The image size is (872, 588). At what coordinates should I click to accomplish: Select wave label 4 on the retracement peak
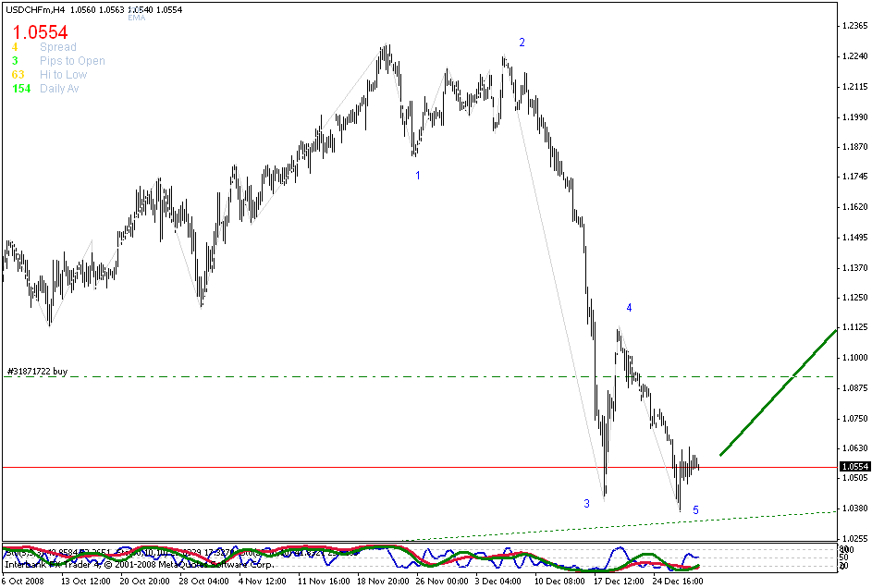pyautogui.click(x=630, y=305)
